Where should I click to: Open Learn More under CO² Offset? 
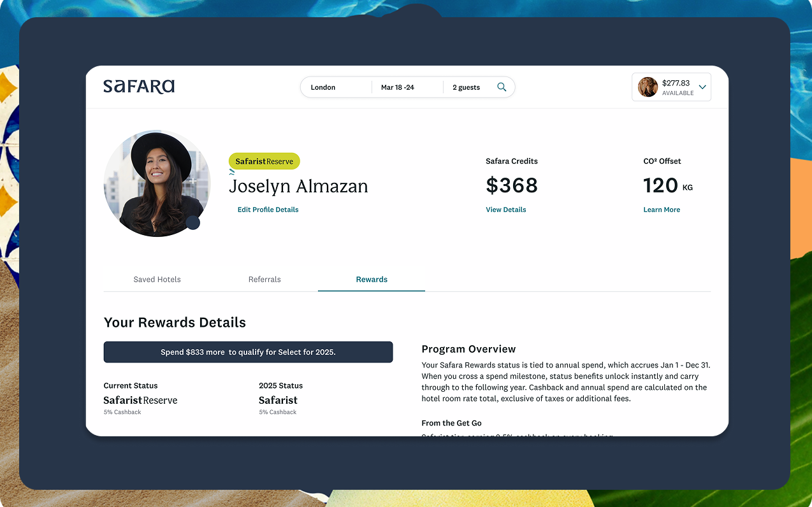point(662,210)
